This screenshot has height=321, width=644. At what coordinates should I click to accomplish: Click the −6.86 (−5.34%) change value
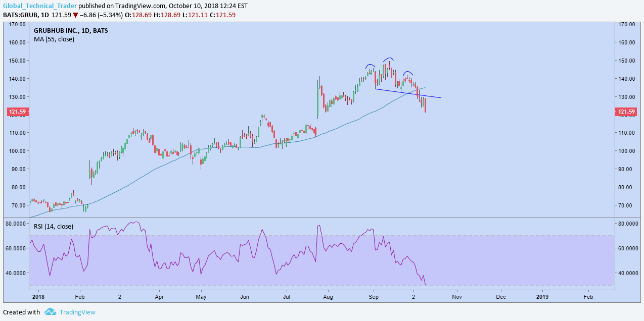click(x=101, y=15)
